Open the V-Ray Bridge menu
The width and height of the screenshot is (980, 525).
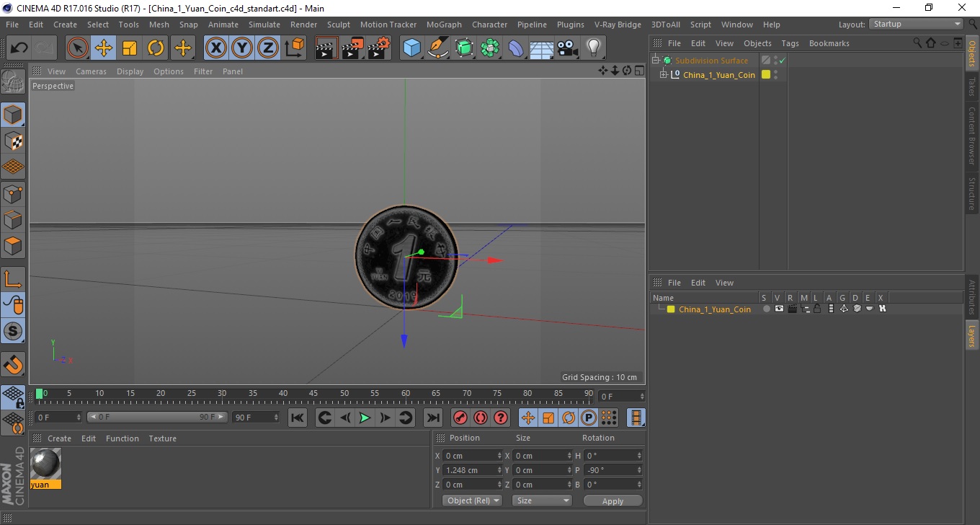point(618,25)
